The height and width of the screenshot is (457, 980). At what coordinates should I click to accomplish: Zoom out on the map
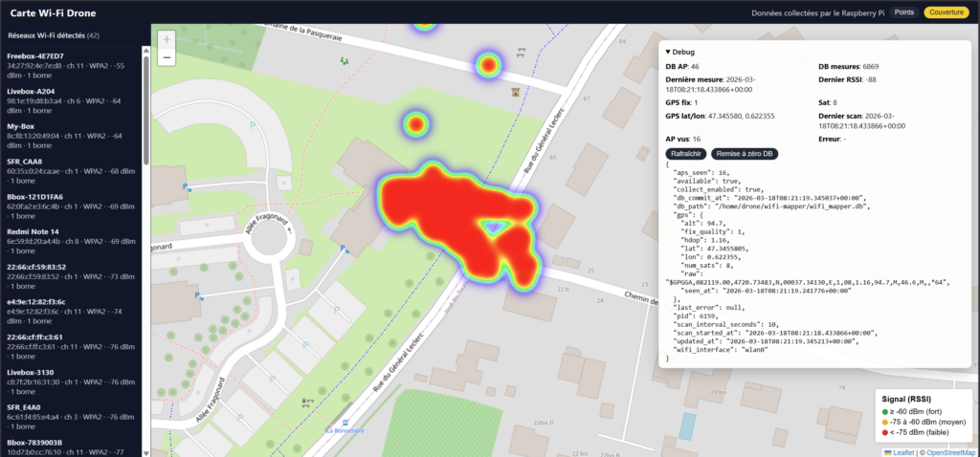coord(167,57)
